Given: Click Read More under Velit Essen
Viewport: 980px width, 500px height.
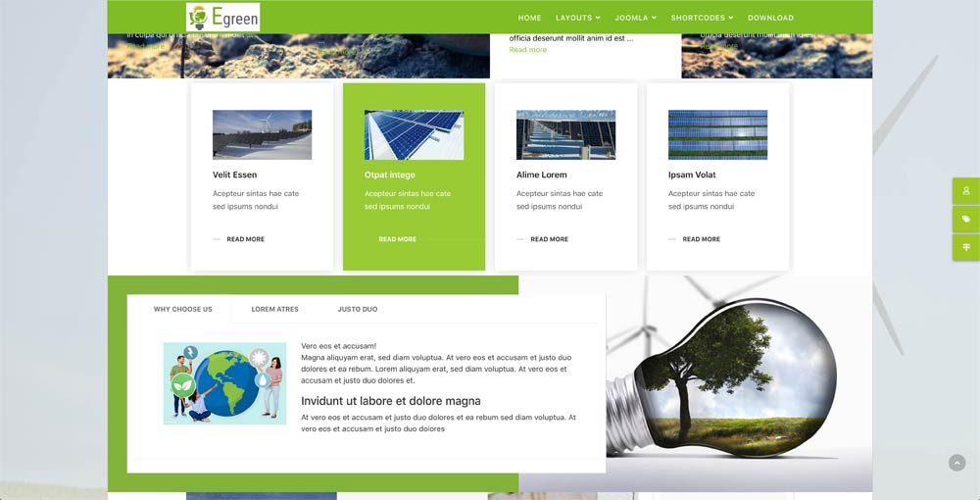Looking at the screenshot, I should pyautogui.click(x=245, y=239).
